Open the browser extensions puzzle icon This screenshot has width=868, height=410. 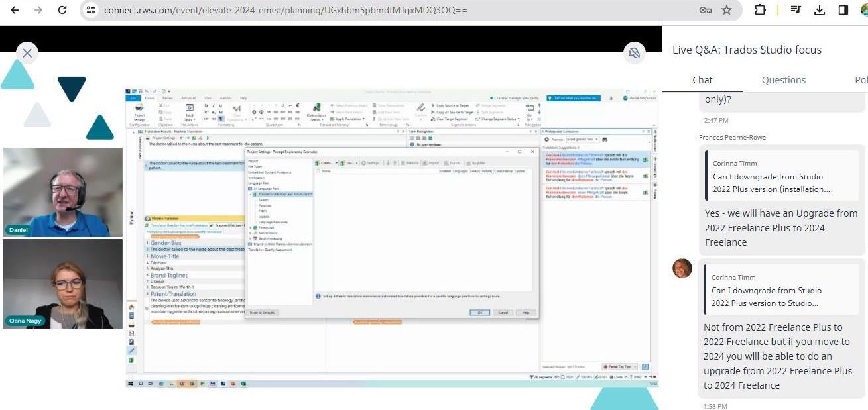tap(760, 10)
